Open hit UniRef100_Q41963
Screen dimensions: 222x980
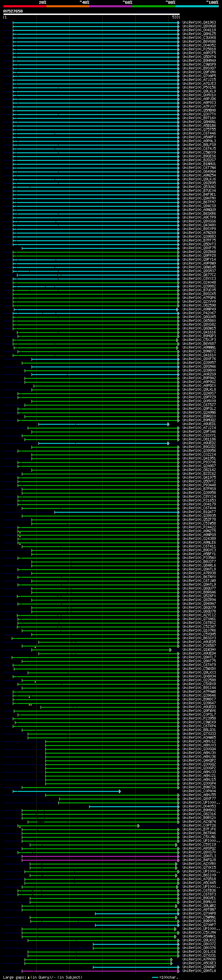pos(199,23)
